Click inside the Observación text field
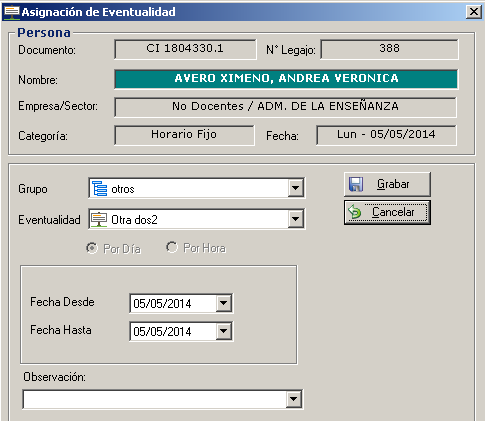 click(x=155, y=399)
